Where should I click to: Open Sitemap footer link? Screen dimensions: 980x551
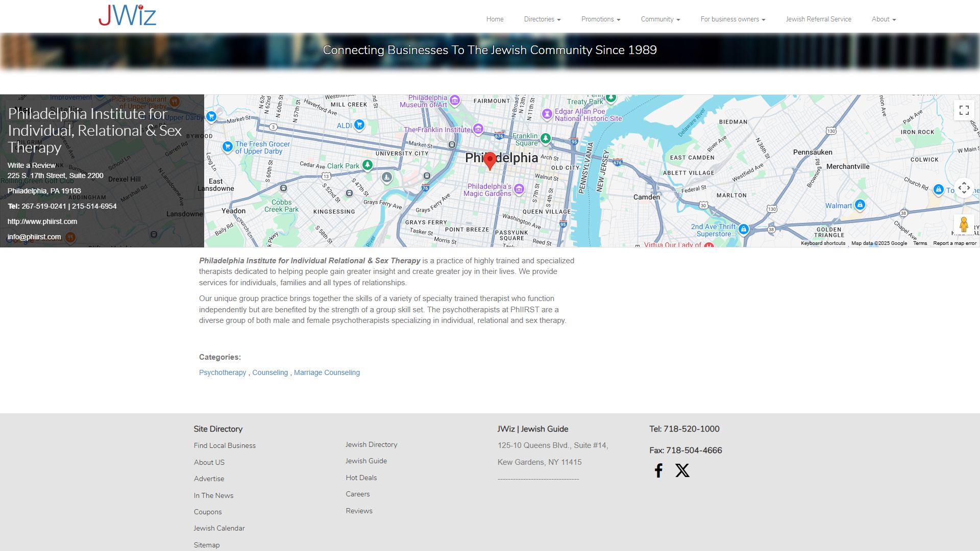(207, 545)
